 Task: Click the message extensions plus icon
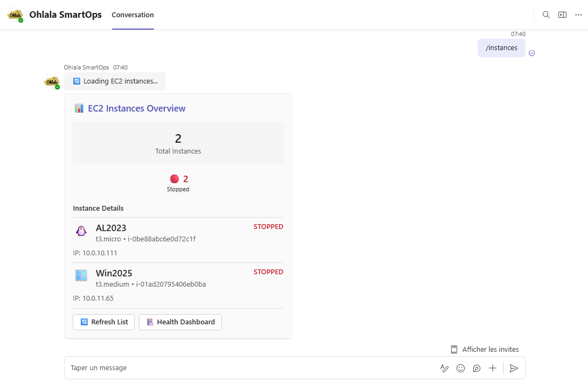493,368
